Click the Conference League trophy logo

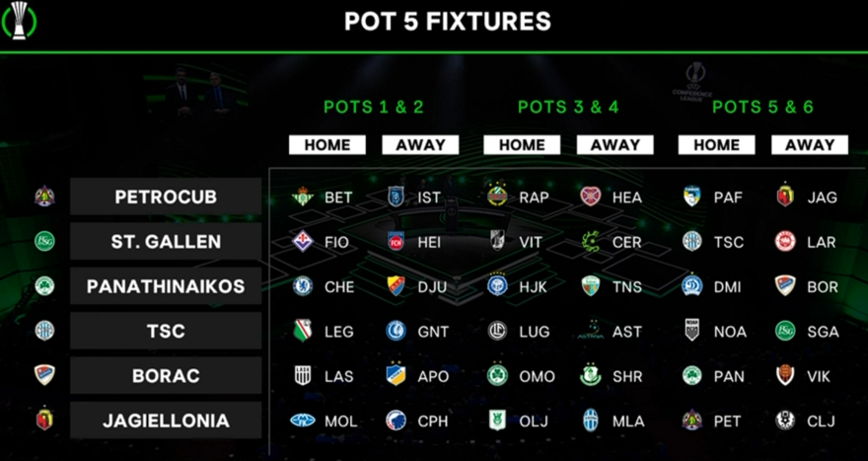[19, 21]
